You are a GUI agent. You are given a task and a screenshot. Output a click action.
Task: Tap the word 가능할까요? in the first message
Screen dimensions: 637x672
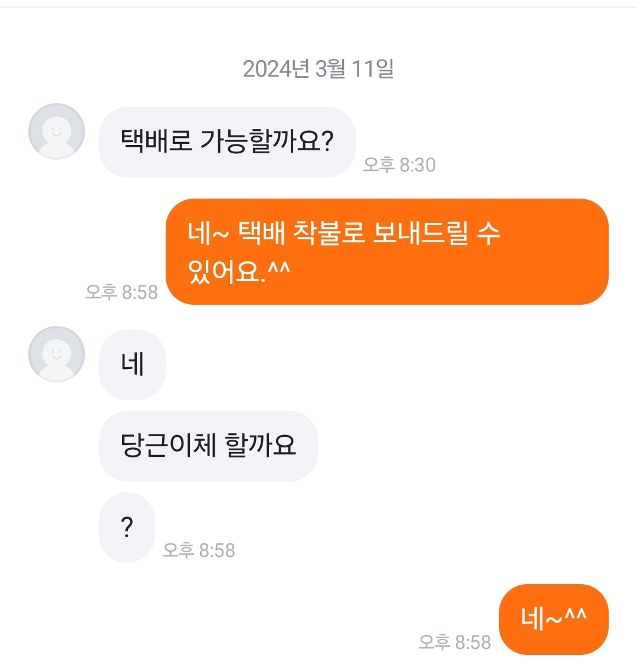click(267, 141)
